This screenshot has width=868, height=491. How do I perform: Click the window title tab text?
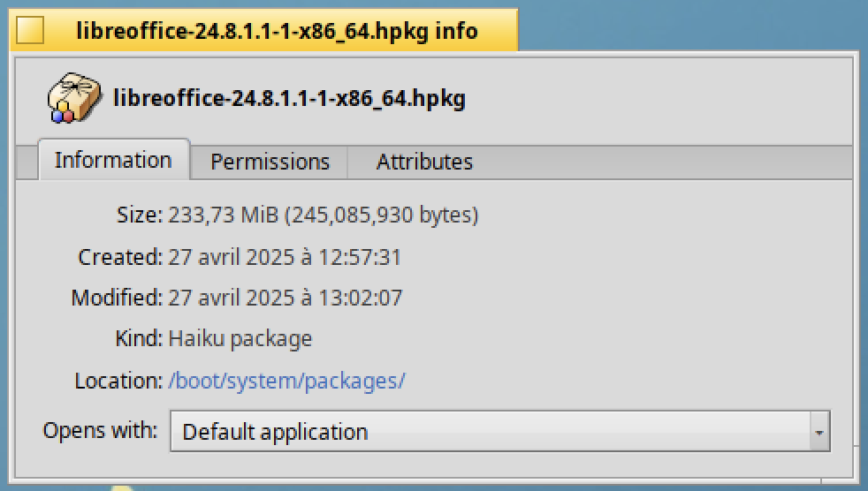277,31
